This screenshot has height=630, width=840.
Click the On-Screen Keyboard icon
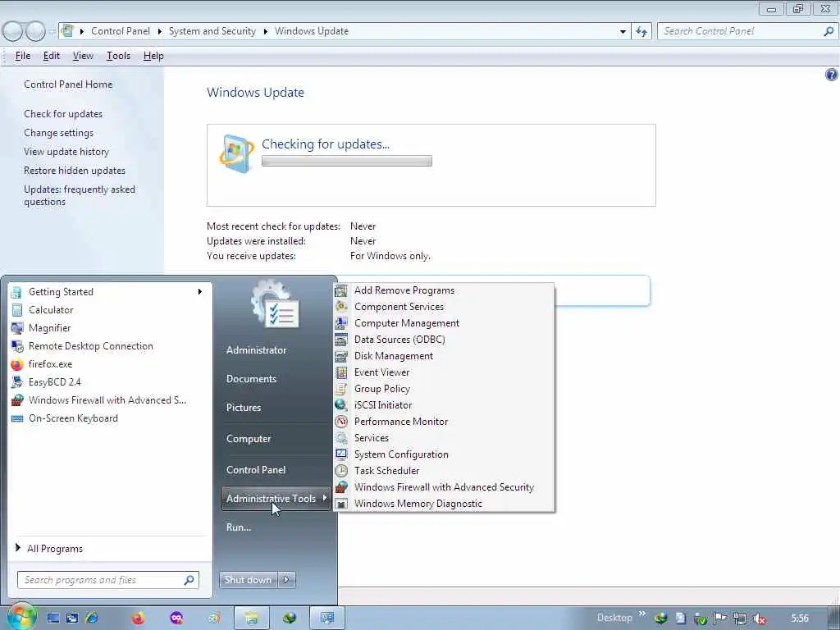(17, 418)
